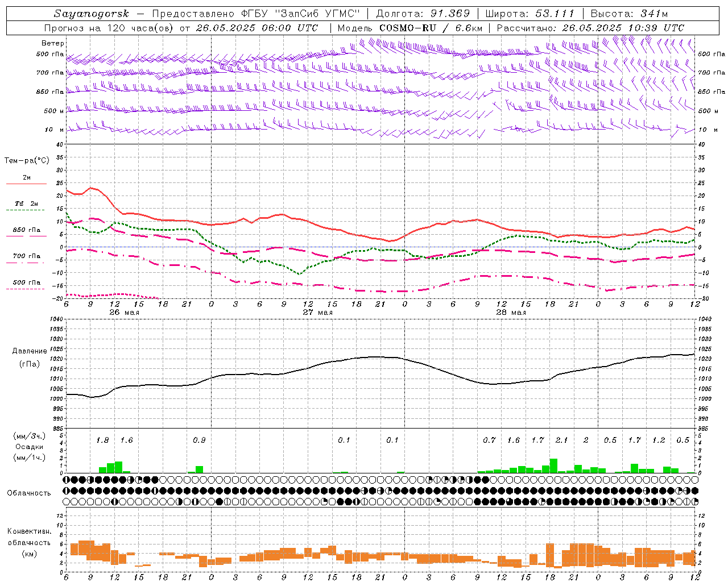Click the Рассчитано: 26.05.2025 10:39 UTC text
The image size is (728, 582).
click(x=590, y=28)
